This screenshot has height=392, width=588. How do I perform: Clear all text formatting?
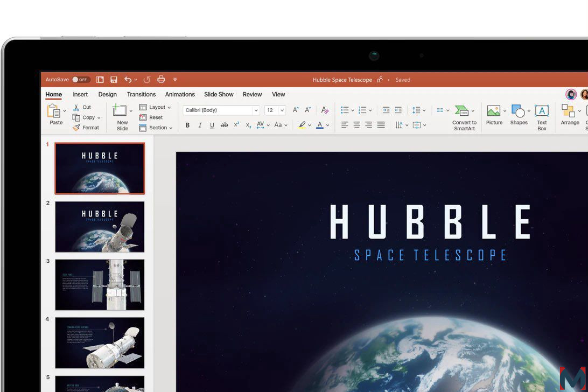[325, 110]
